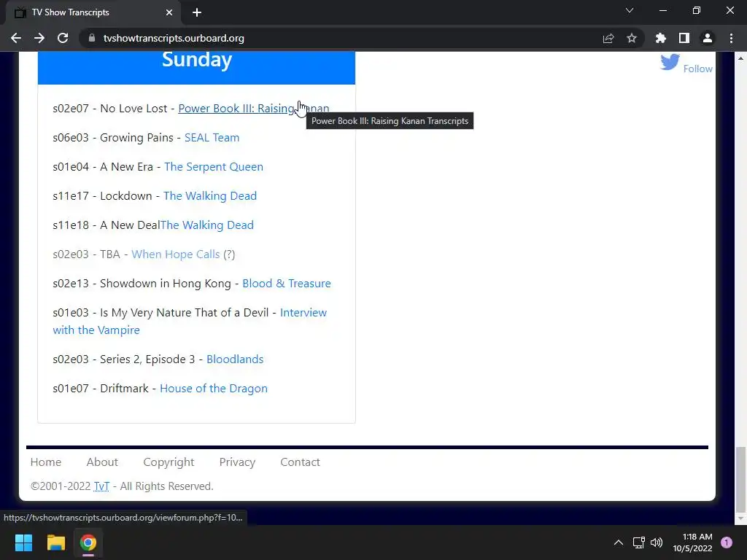Click the Chrome taskbar icon

point(88,542)
